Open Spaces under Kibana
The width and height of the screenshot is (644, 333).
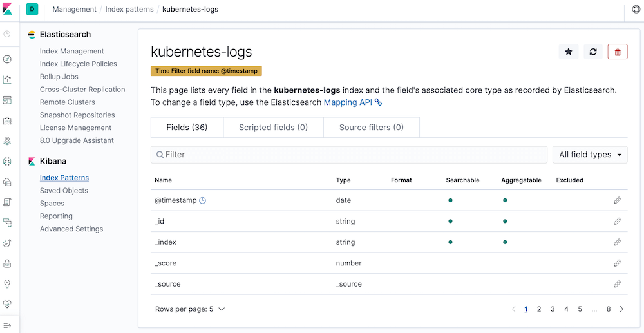52,204
